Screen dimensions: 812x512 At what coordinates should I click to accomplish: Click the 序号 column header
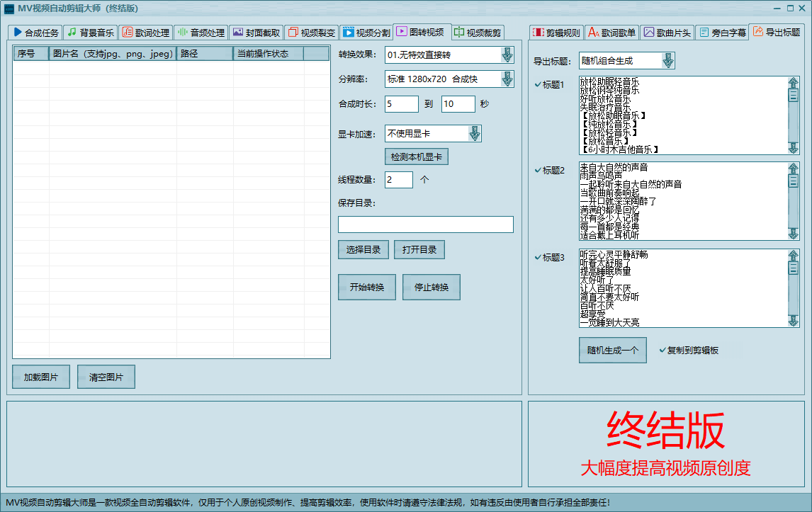[x=30, y=54]
